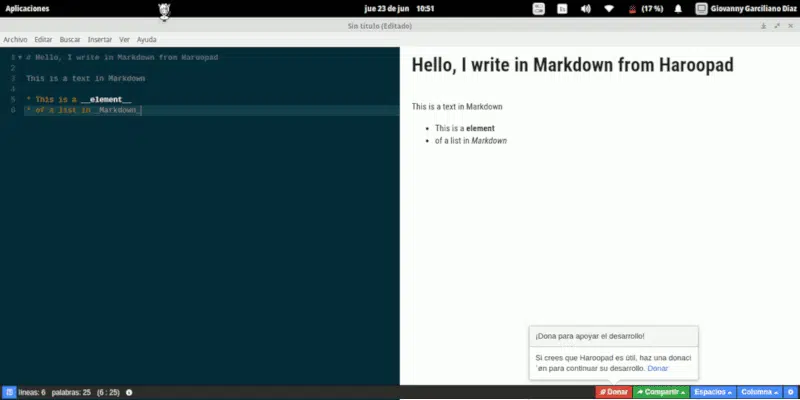Viewport: 800px width, 400px height.
Task: Expand the Espacios dropdown
Action: click(x=713, y=392)
